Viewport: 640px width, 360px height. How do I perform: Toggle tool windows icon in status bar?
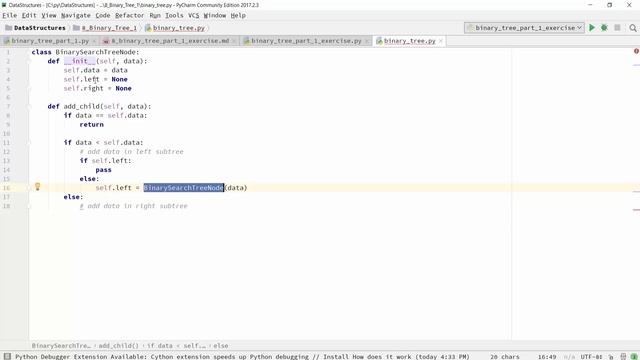[x=7, y=356]
